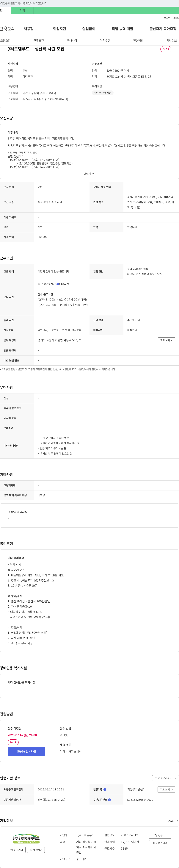The image size is (179, 868).
Task: Open 지도 보기 for 의정부고용센터
Action: pos(166,789)
